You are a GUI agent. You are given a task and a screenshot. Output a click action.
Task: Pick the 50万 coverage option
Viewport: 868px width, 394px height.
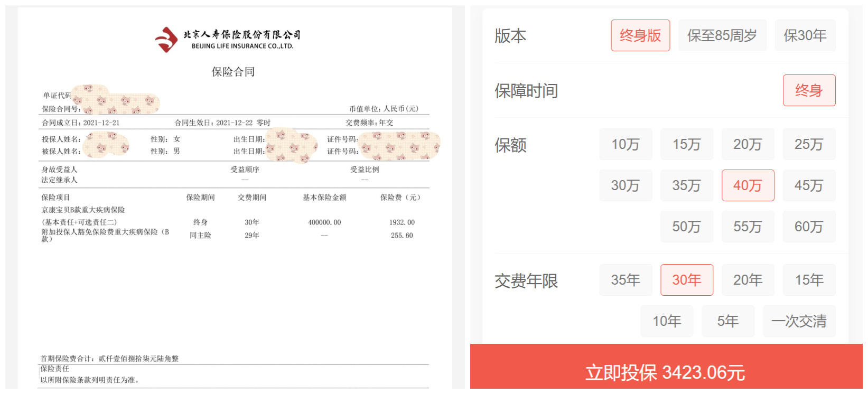click(687, 227)
